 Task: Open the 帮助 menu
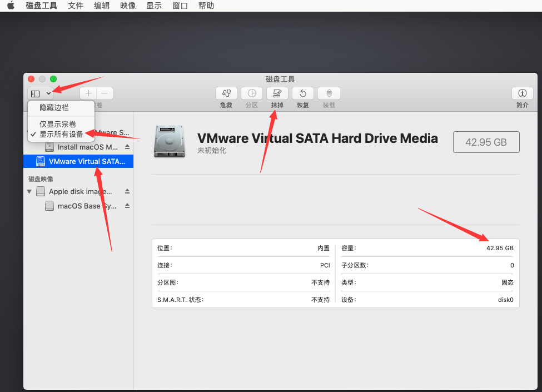206,6
